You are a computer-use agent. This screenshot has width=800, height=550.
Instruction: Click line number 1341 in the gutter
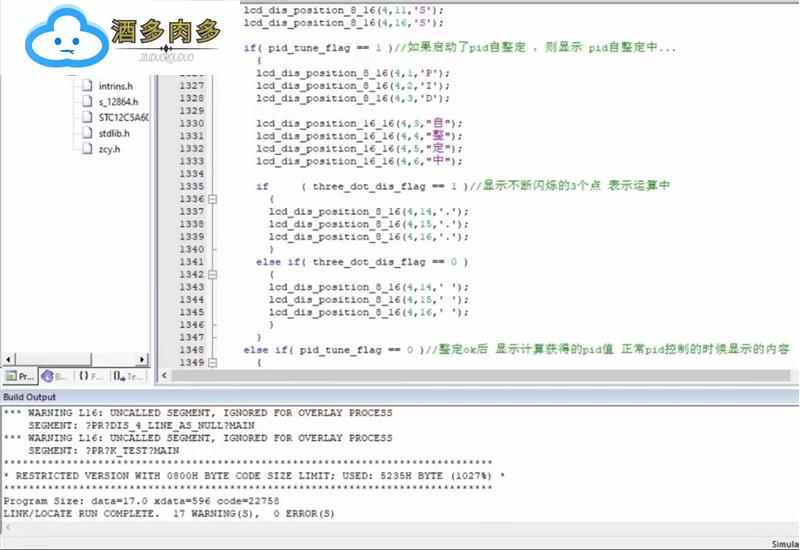point(191,262)
